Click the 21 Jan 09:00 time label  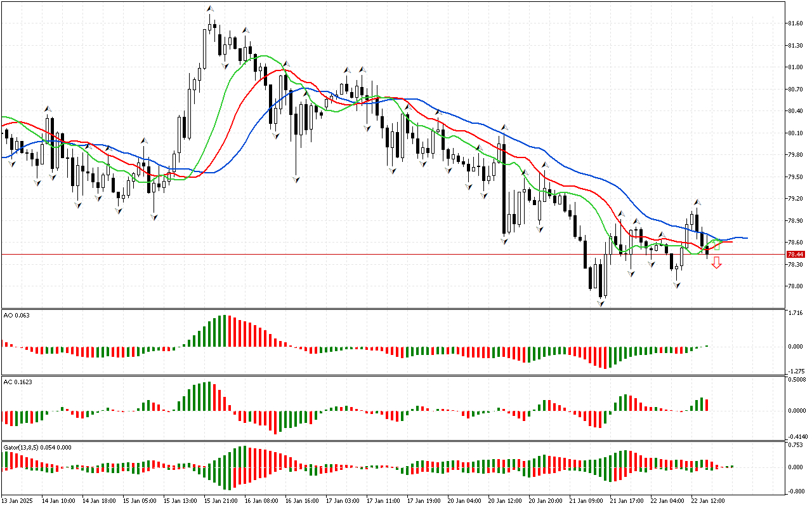click(585, 501)
